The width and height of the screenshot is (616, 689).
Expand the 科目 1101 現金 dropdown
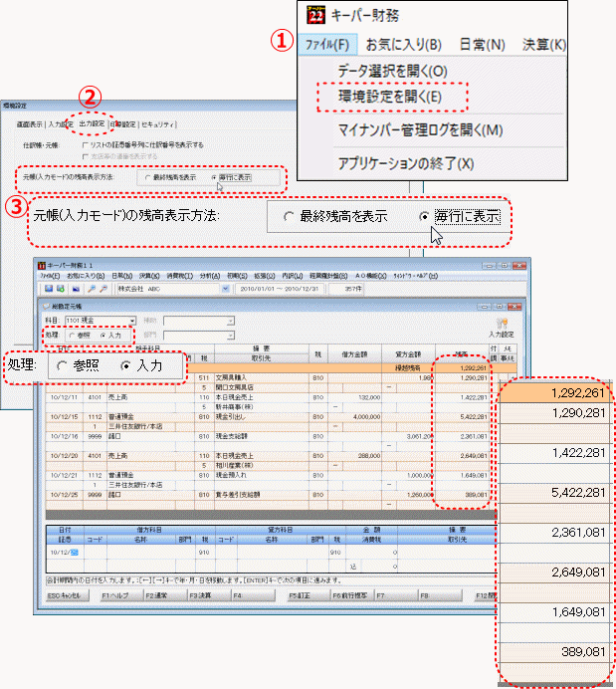click(132, 321)
